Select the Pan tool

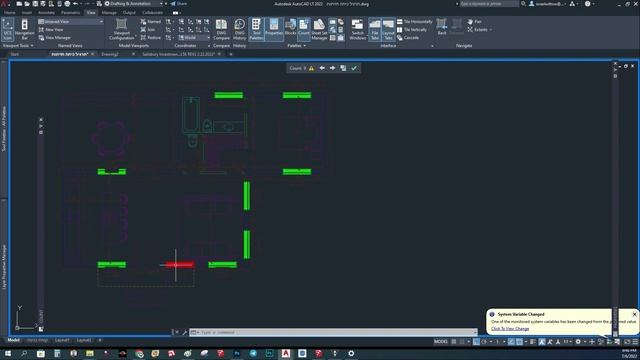(474, 22)
